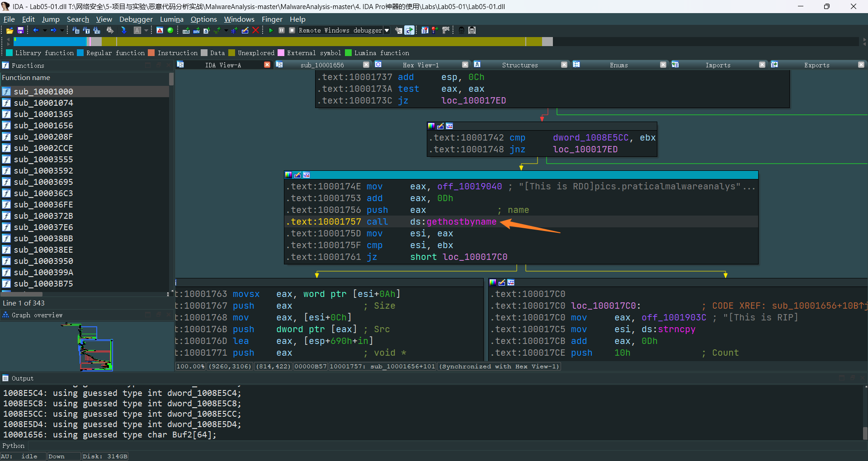Image resolution: width=868 pixels, height=461 pixels.
Task: Switch to the Imports tab
Action: coord(718,65)
